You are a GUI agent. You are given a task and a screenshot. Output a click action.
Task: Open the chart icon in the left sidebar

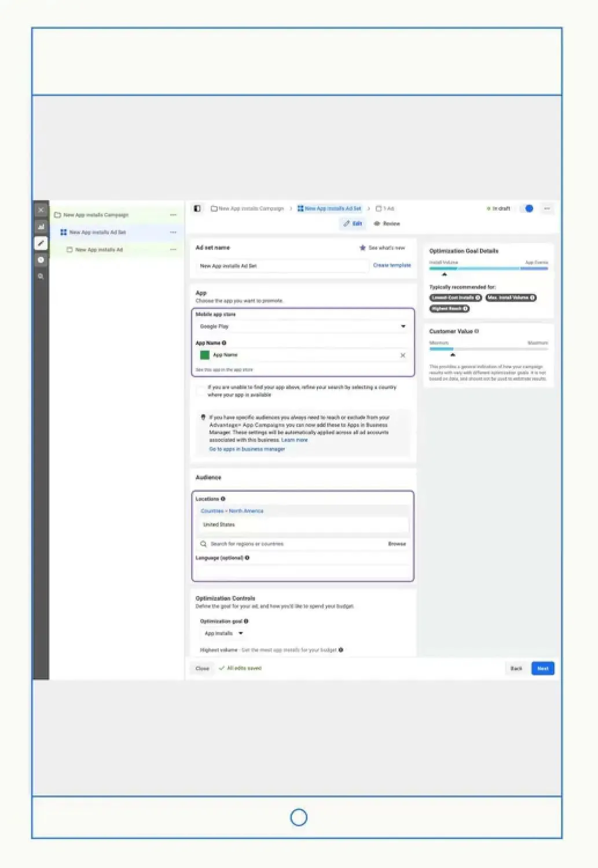point(41,227)
